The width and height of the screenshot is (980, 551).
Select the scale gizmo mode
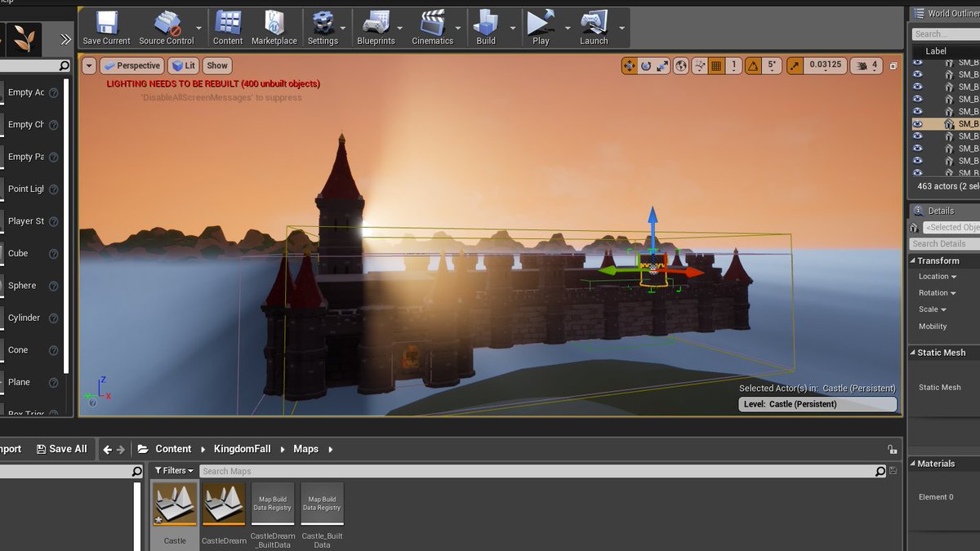[662, 66]
